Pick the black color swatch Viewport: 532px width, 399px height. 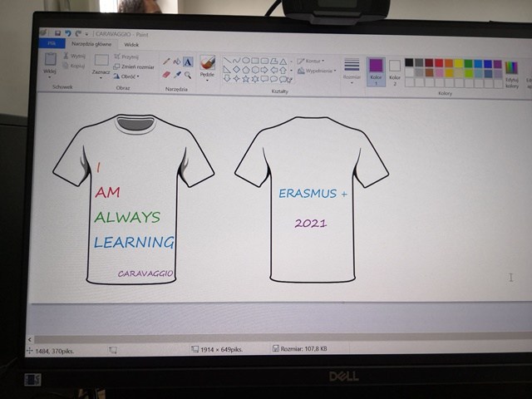pyautogui.click(x=409, y=62)
